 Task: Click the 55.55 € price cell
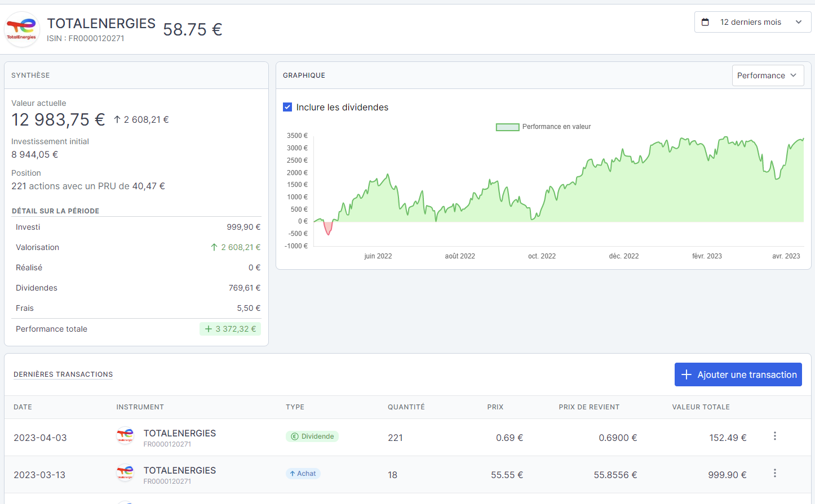click(x=507, y=475)
